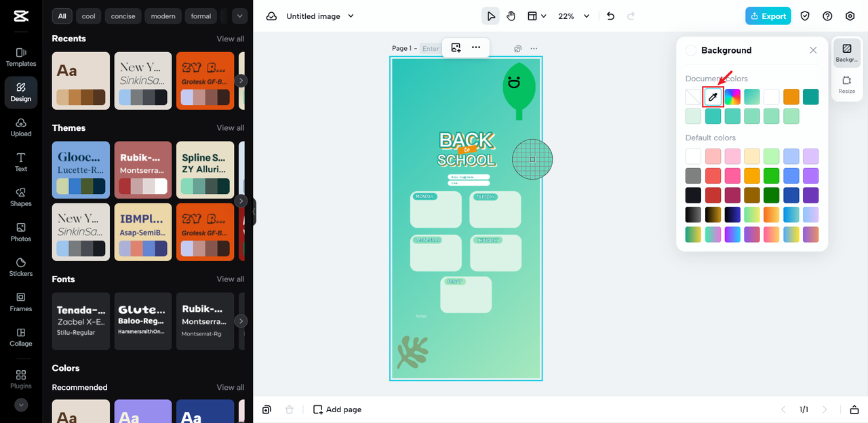Expand more sidebar items chevron
This screenshot has height=423, width=868.
tap(21, 405)
